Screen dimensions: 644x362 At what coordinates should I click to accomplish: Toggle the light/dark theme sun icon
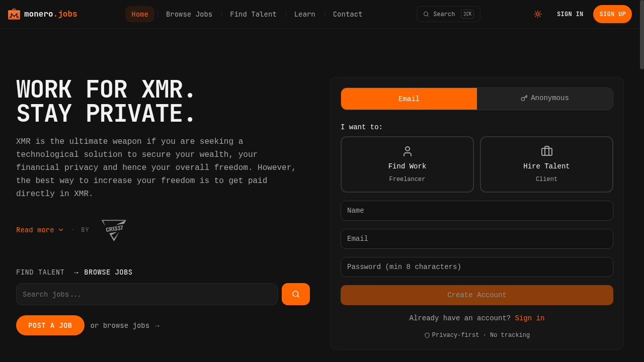point(538,14)
